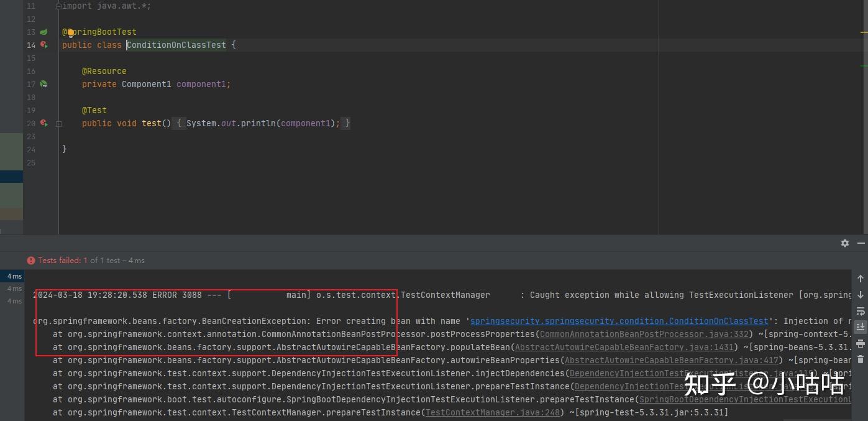This screenshot has height=421, width=868.
Task: Toggle soft-wrap in the console toolbar
Action: click(861, 311)
